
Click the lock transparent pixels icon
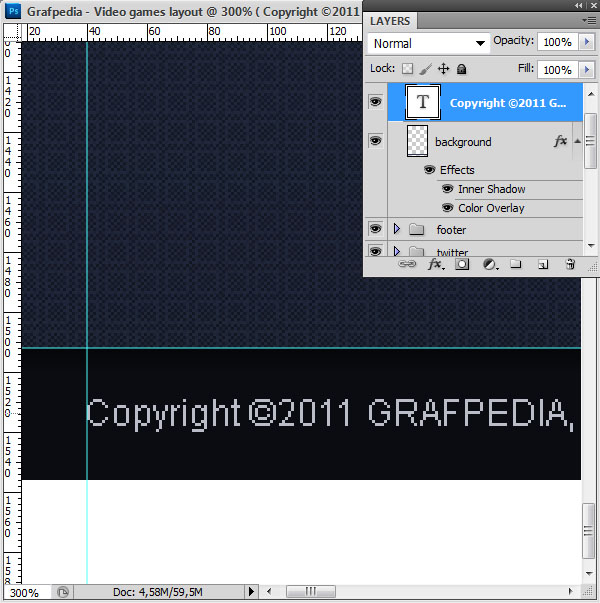[x=407, y=69]
